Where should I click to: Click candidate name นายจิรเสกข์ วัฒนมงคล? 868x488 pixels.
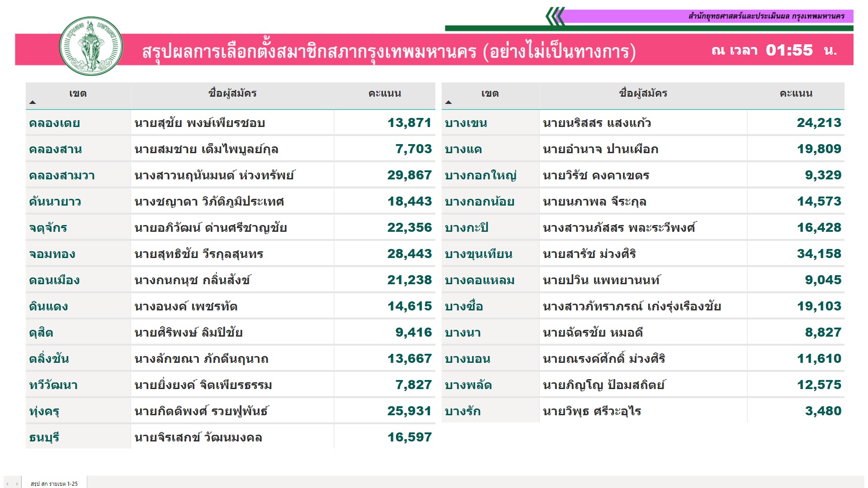[x=198, y=437]
